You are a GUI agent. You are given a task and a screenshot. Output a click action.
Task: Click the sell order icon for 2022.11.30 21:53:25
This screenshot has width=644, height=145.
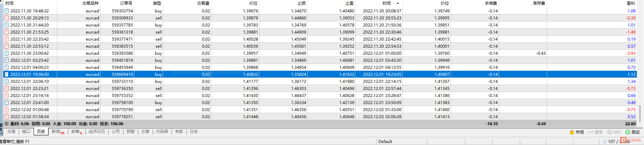click(x=6, y=32)
